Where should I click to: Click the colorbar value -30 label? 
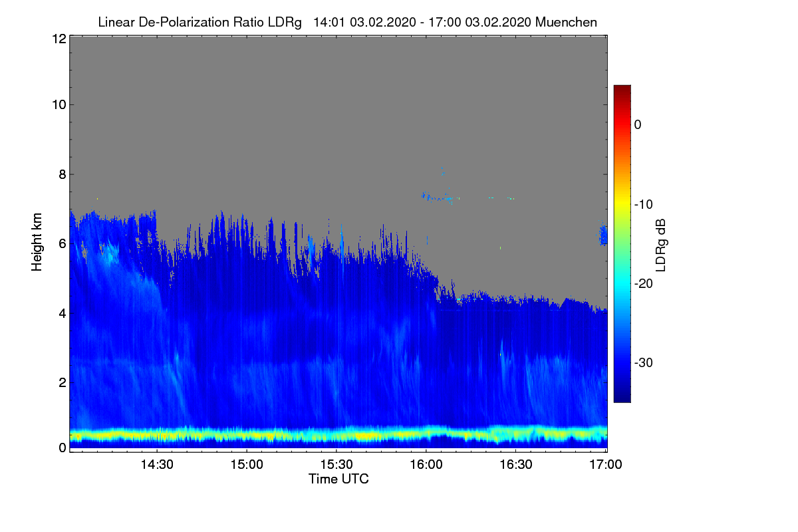644,363
